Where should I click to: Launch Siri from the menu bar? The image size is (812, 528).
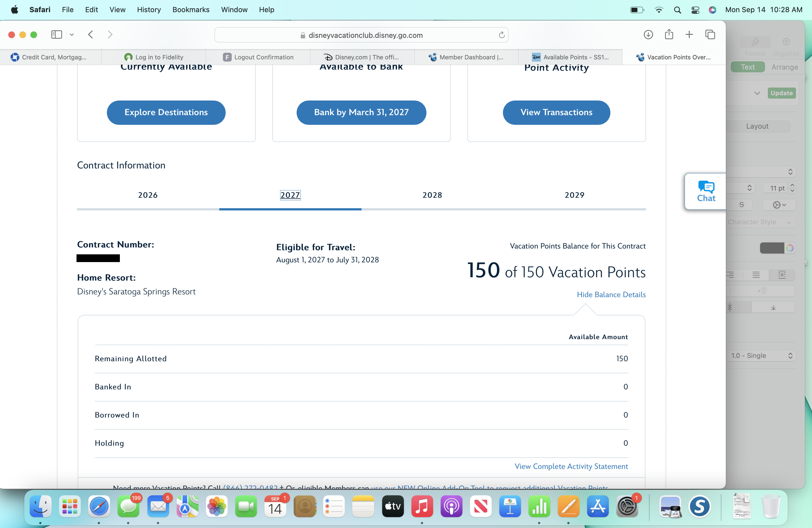(x=712, y=10)
